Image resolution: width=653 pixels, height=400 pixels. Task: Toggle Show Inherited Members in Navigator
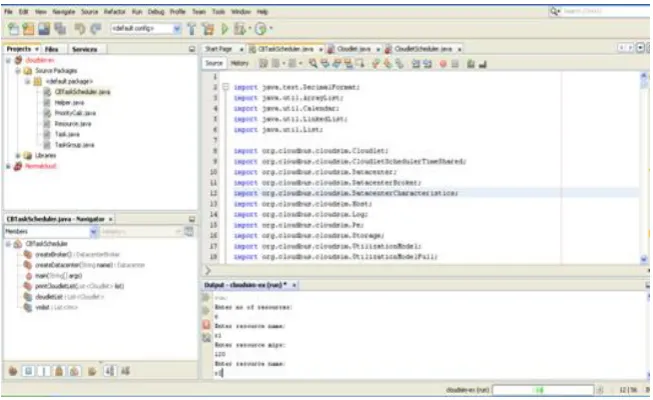[13, 371]
